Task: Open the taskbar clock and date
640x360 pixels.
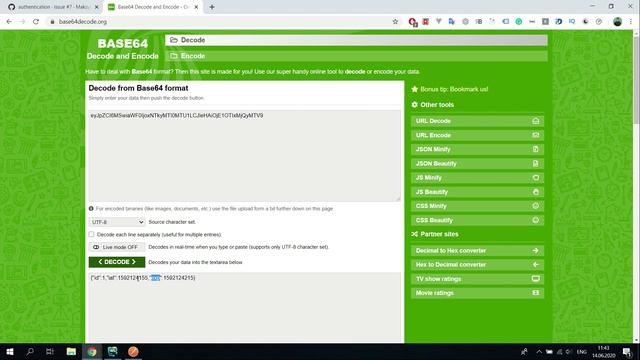Action: pyautogui.click(x=603, y=352)
